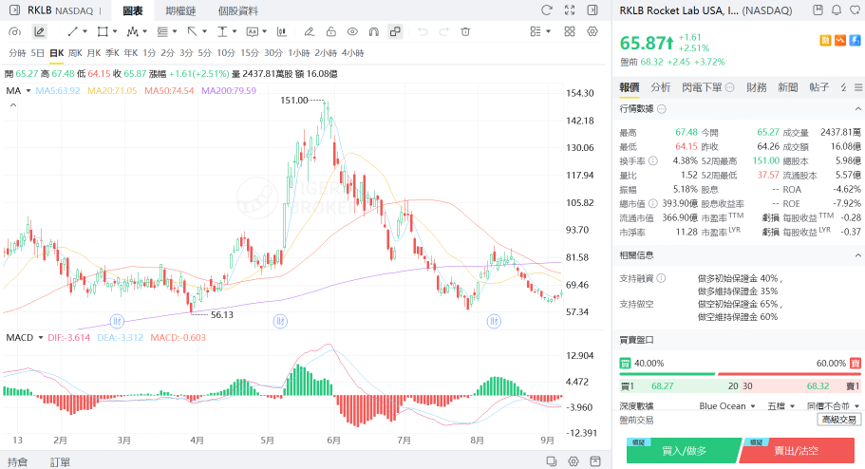Click the save note icon beside stock name
The height and width of the screenshot is (469, 865).
[x=818, y=10]
